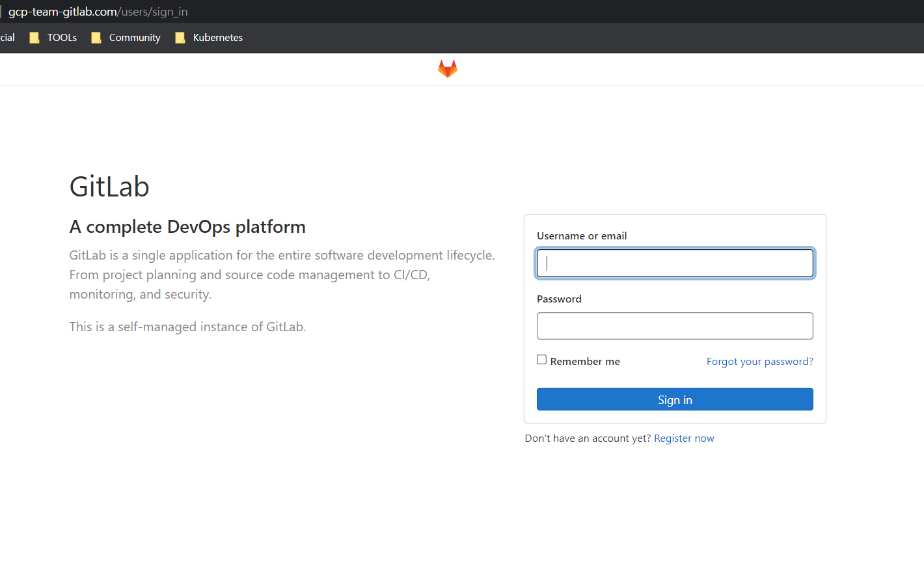Open the Community bookmark folder

tap(126, 38)
